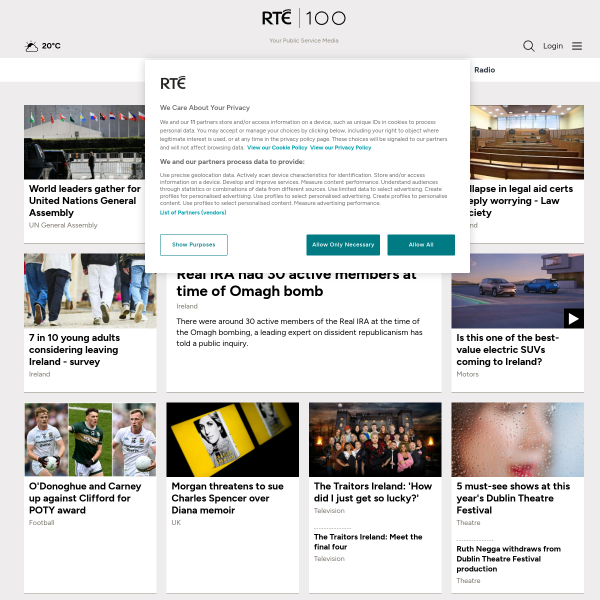
Task: Click Television tag under 'so lucky' headline
Action: click(x=329, y=511)
